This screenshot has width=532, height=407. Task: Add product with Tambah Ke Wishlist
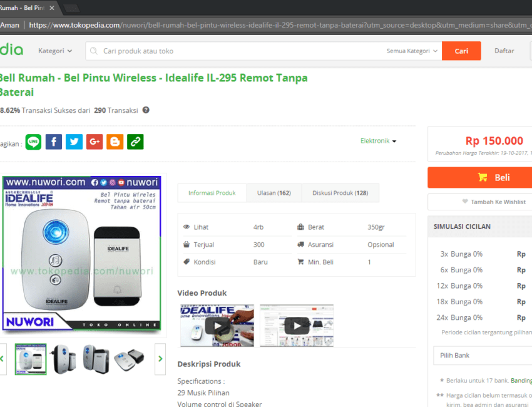(480, 202)
